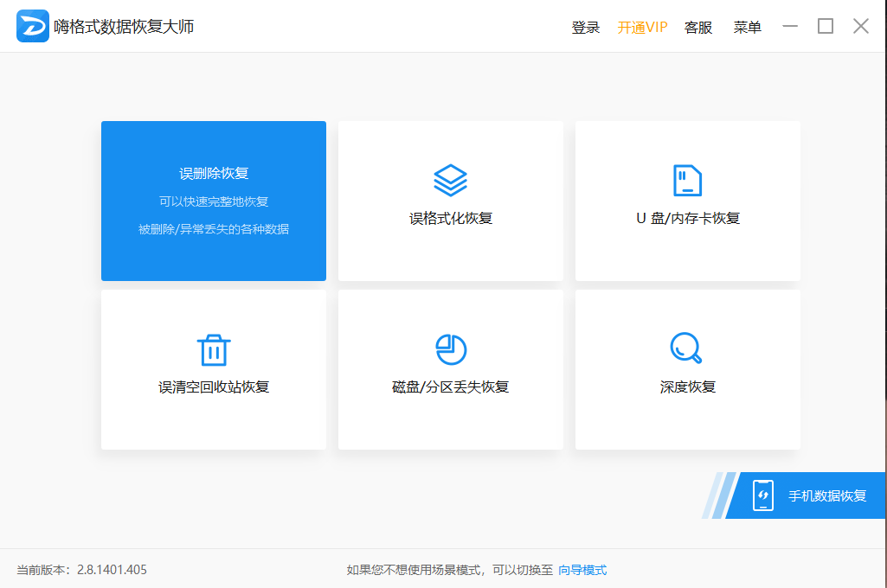This screenshot has height=588, width=887.
Task: Select the pie chart disk icon for 磁盘/分区丢失恢复
Action: (x=449, y=348)
